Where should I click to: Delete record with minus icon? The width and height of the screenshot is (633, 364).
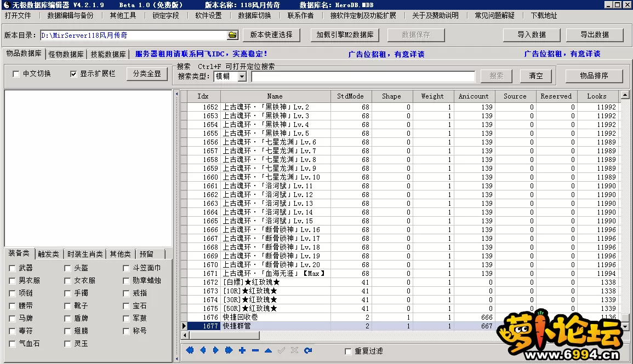255,350
